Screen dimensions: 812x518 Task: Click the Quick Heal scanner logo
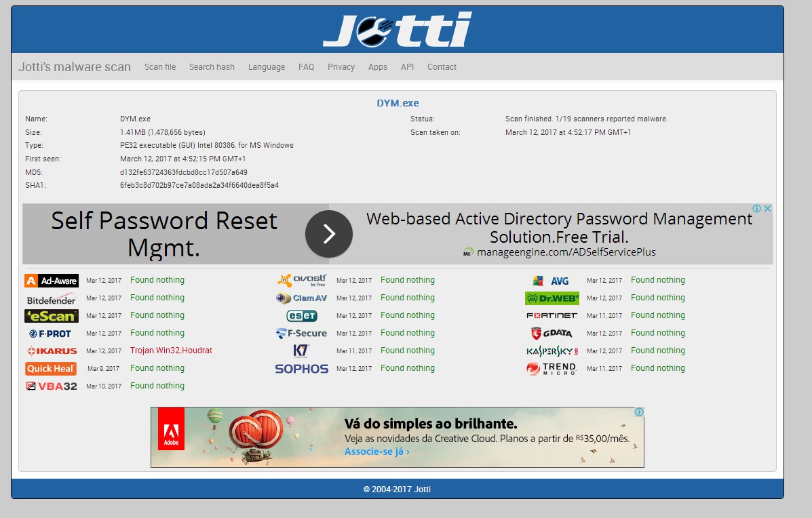(x=51, y=368)
